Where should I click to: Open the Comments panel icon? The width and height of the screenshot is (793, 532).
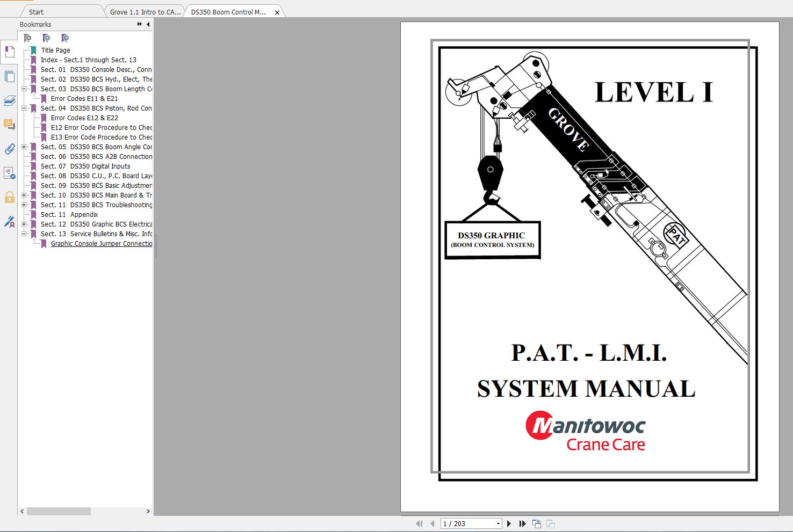point(9,125)
